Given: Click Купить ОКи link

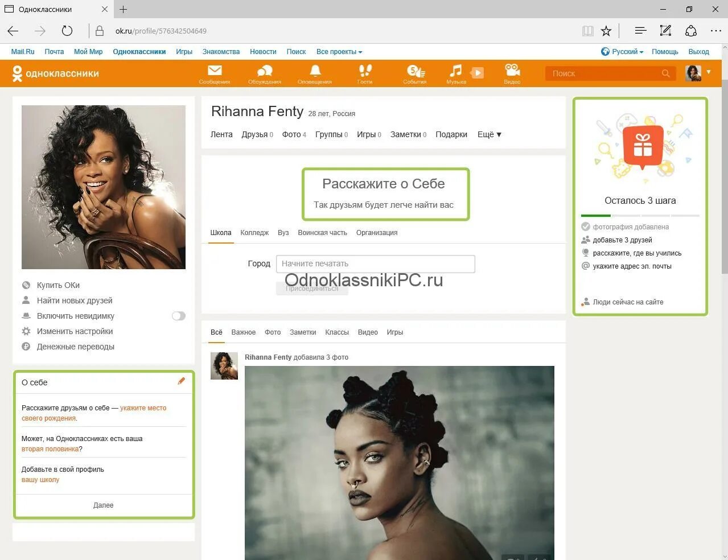Looking at the screenshot, I should pyautogui.click(x=58, y=285).
